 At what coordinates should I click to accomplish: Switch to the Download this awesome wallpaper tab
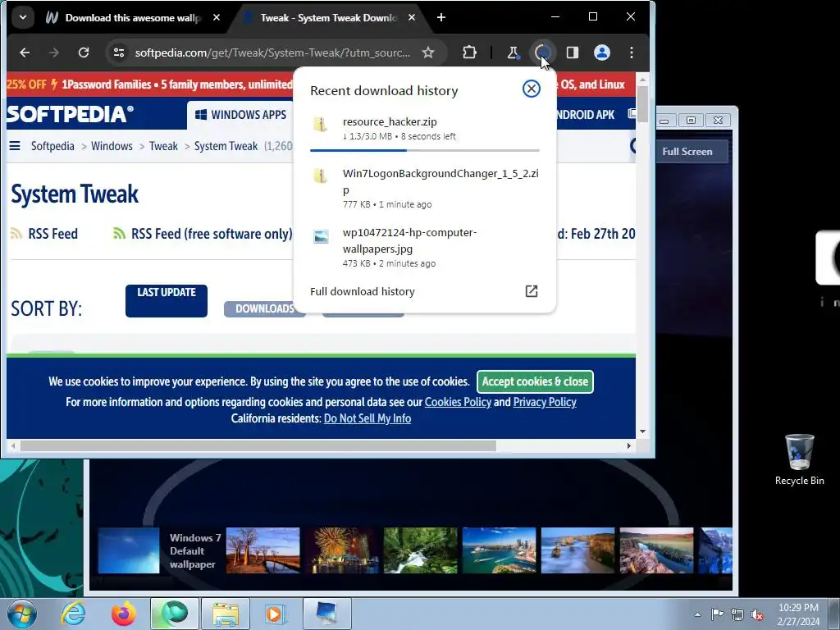132,18
